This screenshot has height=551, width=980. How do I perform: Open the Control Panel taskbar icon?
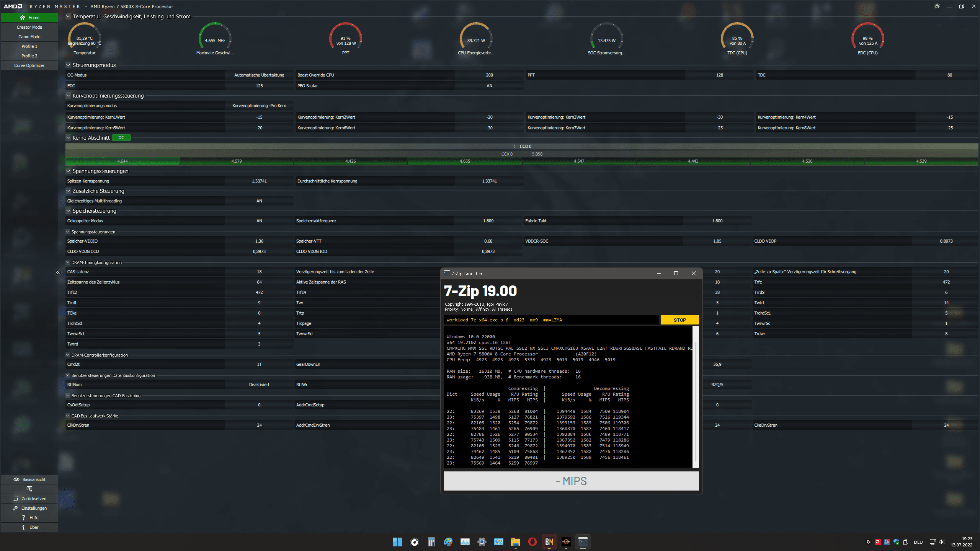pyautogui.click(x=498, y=542)
